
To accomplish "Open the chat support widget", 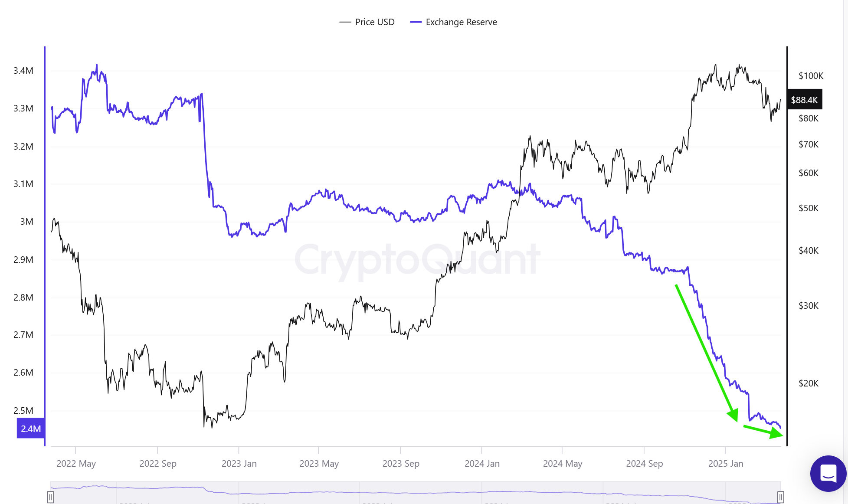I will pos(828,473).
